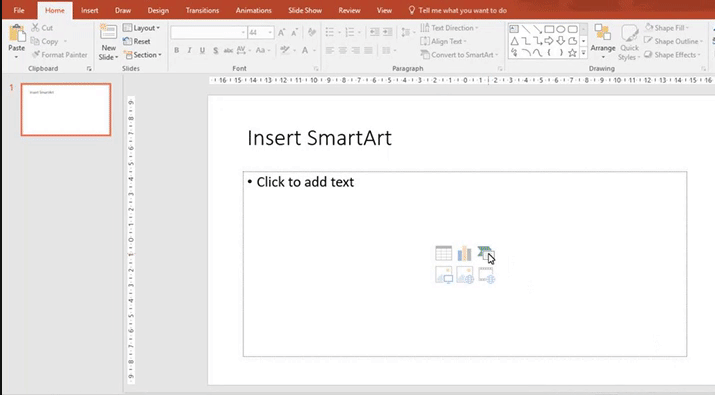Click Convert to SmartArt button
Image resolution: width=715 pixels, height=395 pixels.
pos(459,55)
